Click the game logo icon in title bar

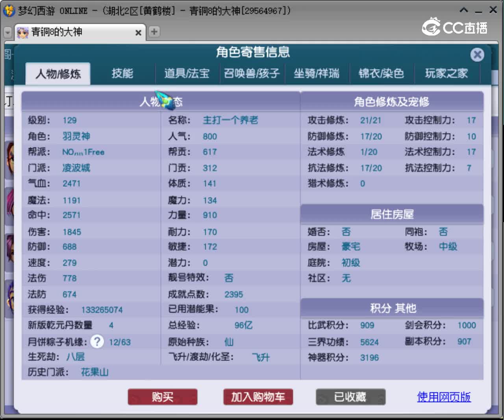(9, 11)
